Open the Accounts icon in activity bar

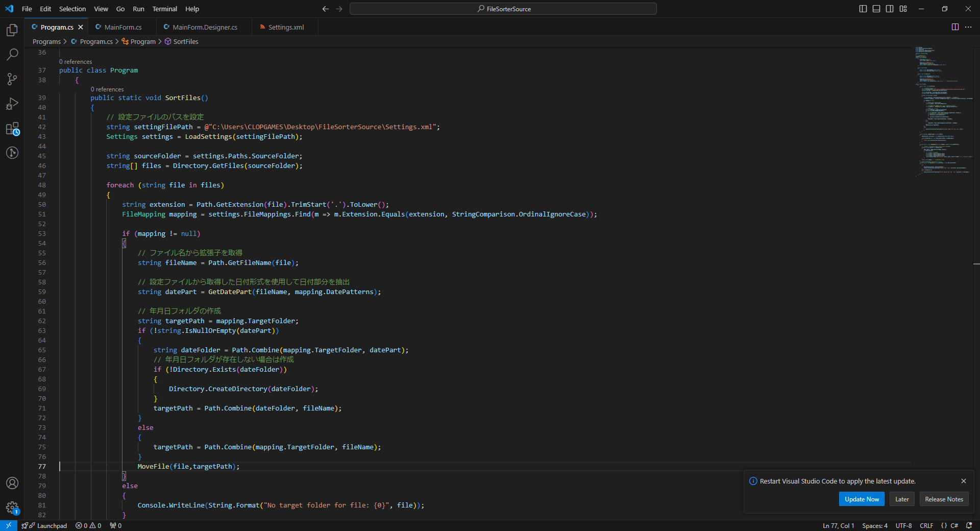[x=12, y=483]
